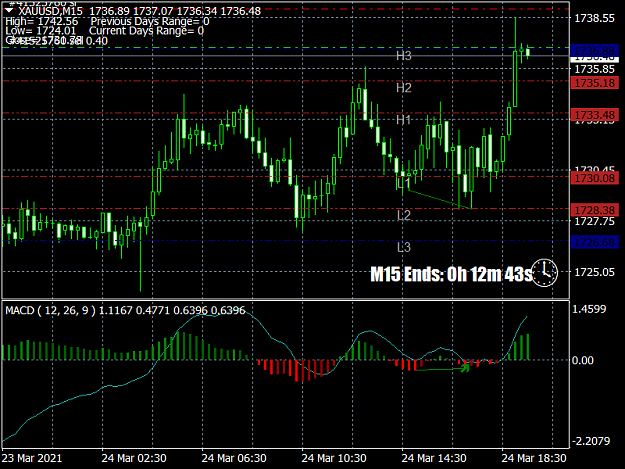Click the 'M15 Ends: 0h 12m 43s' timer text
625x469 pixels.
(451, 274)
